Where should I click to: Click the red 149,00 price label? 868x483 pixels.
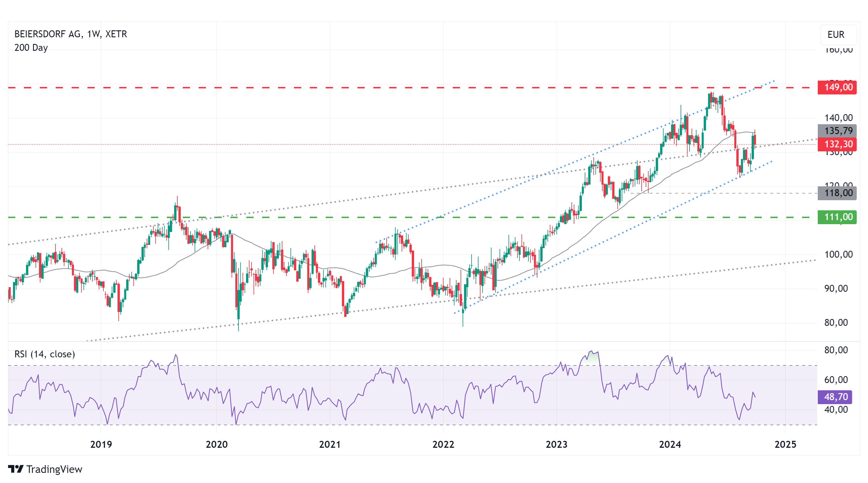click(x=837, y=87)
